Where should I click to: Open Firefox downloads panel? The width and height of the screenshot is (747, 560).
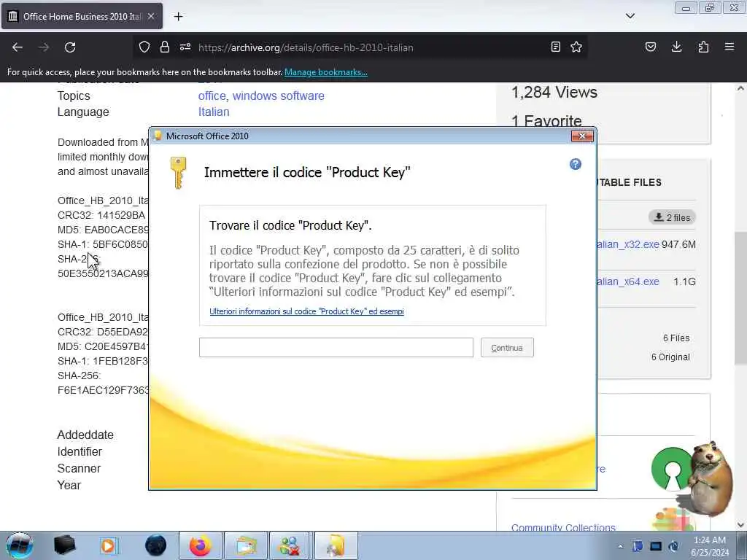click(x=676, y=47)
